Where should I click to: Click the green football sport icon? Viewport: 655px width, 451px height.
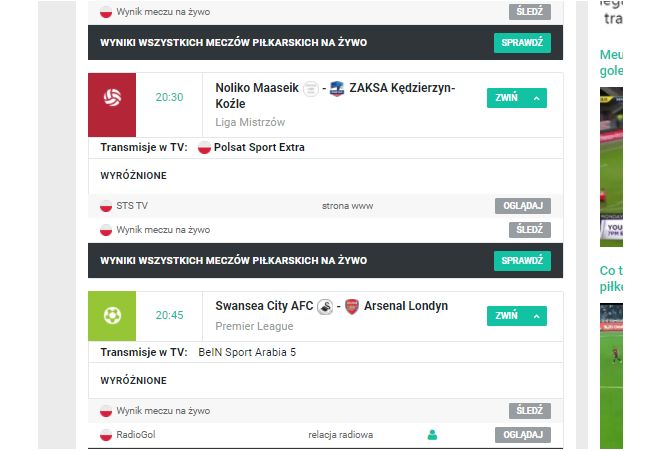click(x=112, y=316)
